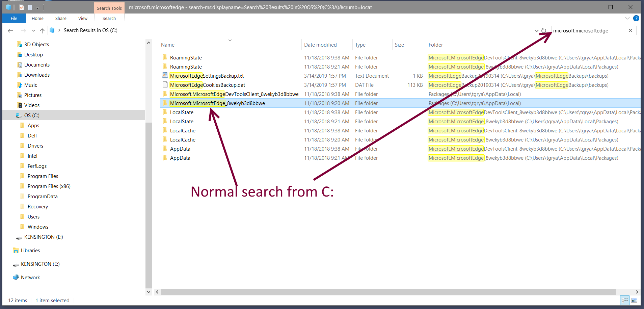The image size is (644, 309).
Task: Switch to Details view layout icon
Action: pos(625,300)
